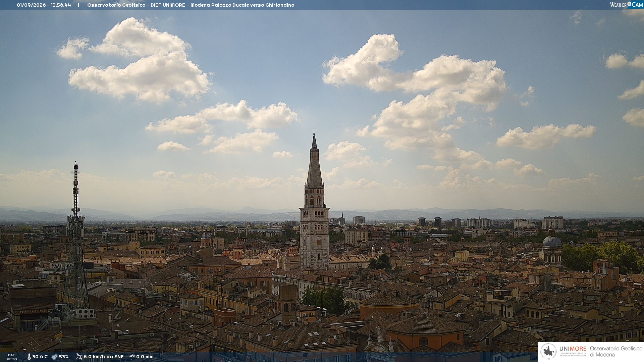Image resolution: width=644 pixels, height=362 pixels.
Task: Select the 30.6 C temperature reading
Action: pos(40,357)
